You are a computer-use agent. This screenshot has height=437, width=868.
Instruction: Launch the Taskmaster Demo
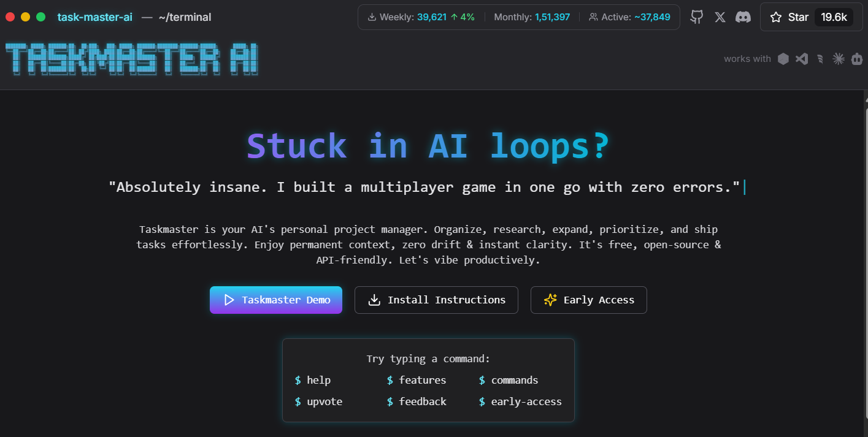[x=276, y=300]
